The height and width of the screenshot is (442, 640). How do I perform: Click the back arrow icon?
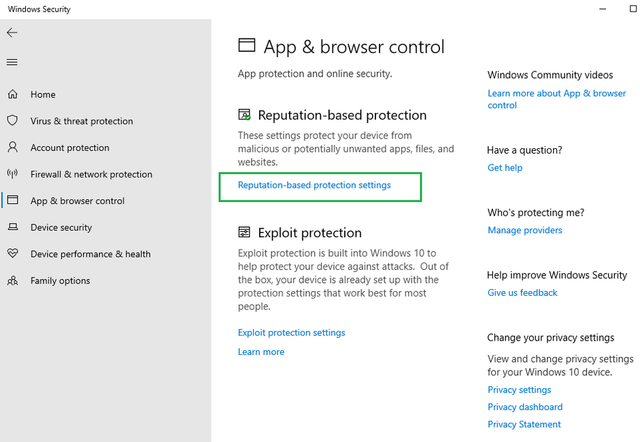point(12,33)
